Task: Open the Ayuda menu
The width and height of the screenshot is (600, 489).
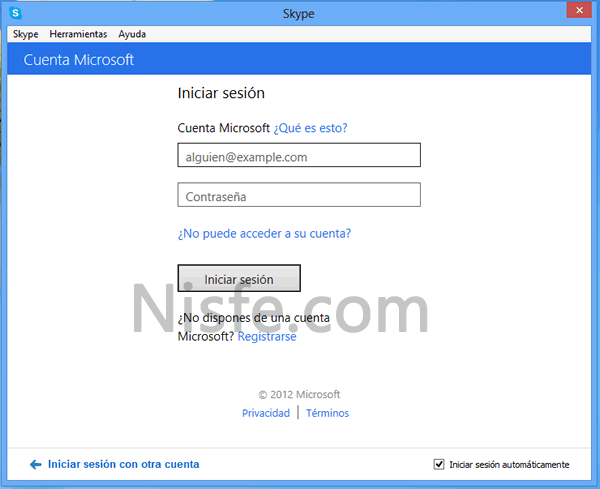Action: click(132, 34)
